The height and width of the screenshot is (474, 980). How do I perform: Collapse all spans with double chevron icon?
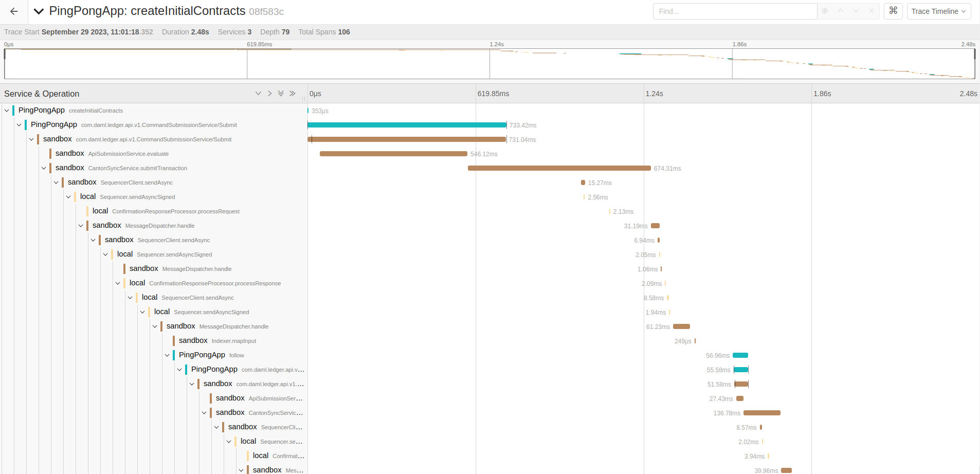point(281,93)
